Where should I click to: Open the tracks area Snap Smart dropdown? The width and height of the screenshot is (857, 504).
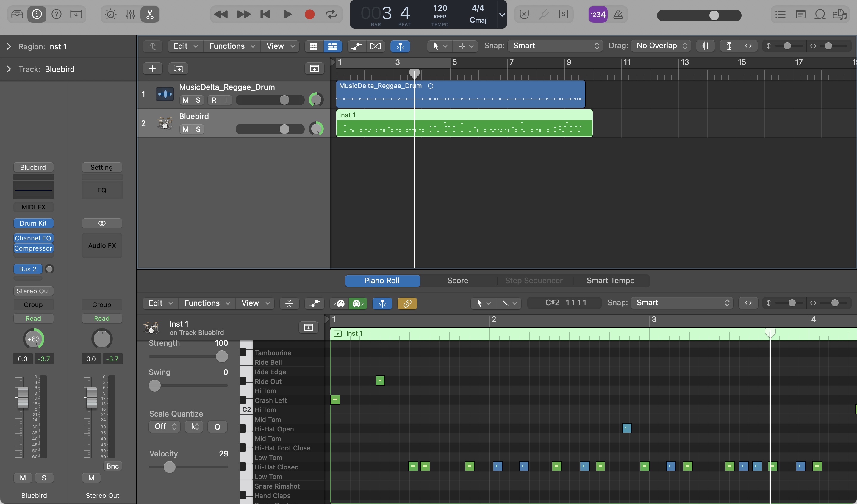point(555,46)
